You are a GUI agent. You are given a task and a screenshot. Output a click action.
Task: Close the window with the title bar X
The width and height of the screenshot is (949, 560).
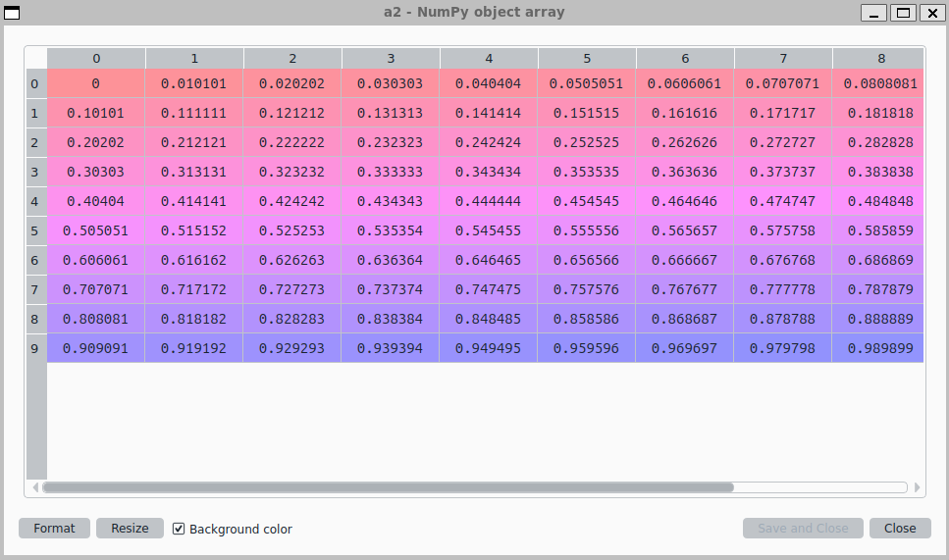932,13
